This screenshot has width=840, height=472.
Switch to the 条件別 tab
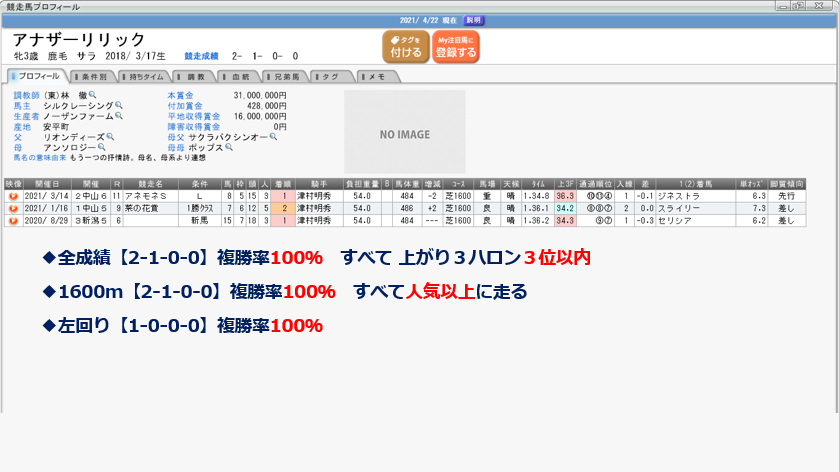(94, 76)
